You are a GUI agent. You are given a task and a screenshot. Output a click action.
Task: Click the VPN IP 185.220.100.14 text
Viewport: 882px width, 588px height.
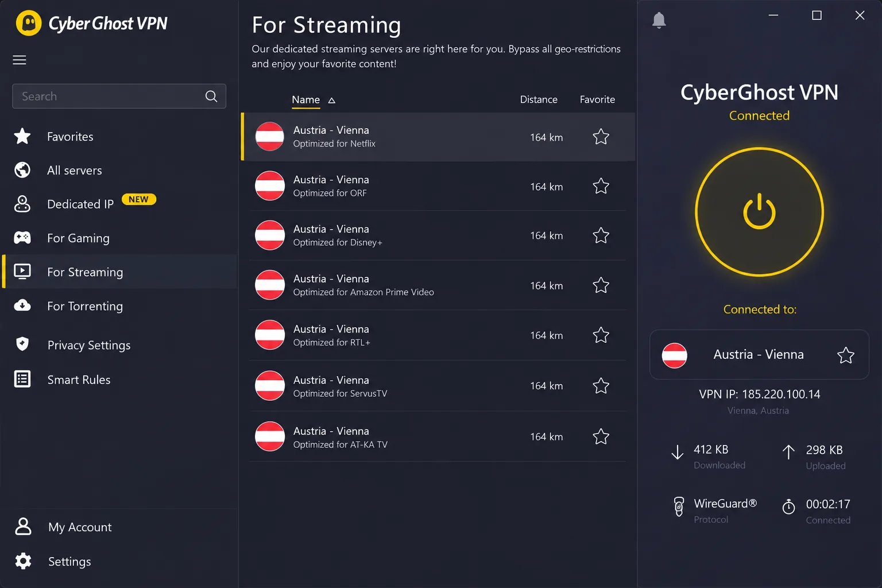[x=760, y=394]
